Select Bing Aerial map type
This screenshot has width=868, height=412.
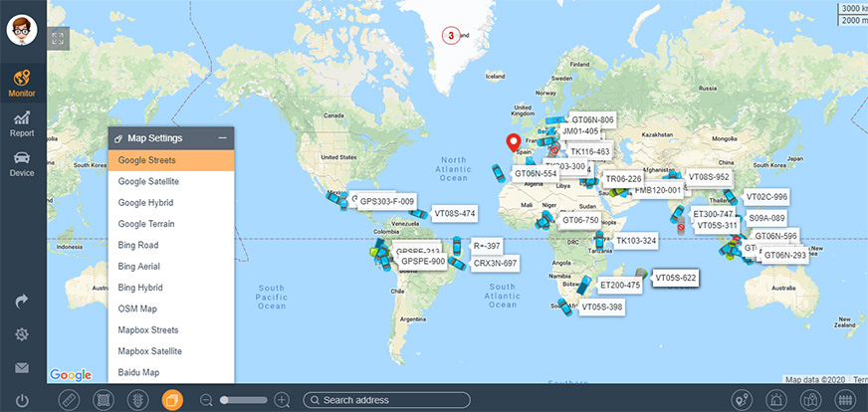point(171,267)
